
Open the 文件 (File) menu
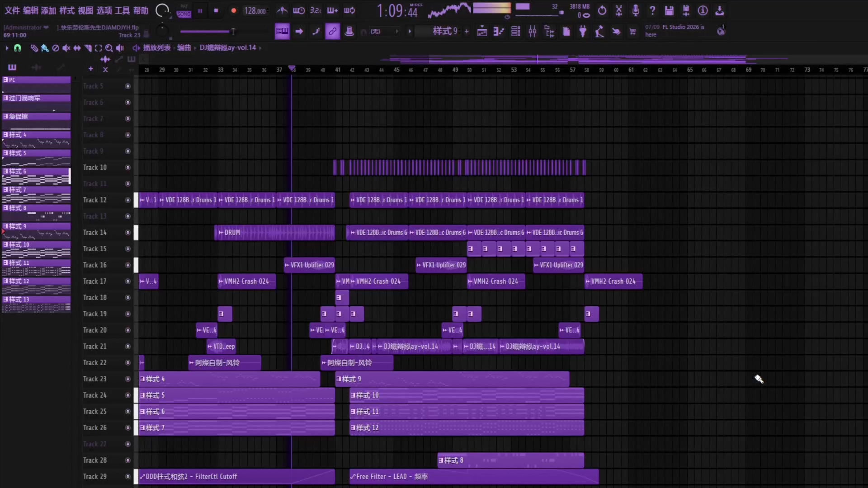tap(12, 10)
